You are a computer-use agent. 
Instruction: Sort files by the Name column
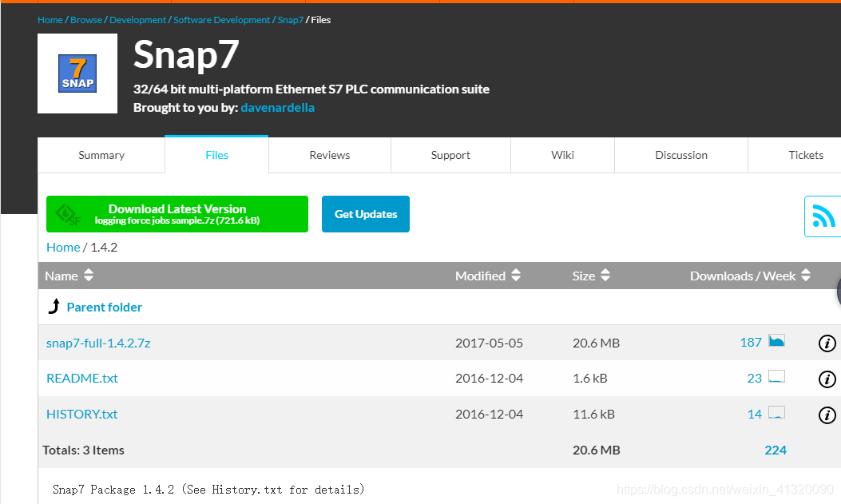click(88, 275)
